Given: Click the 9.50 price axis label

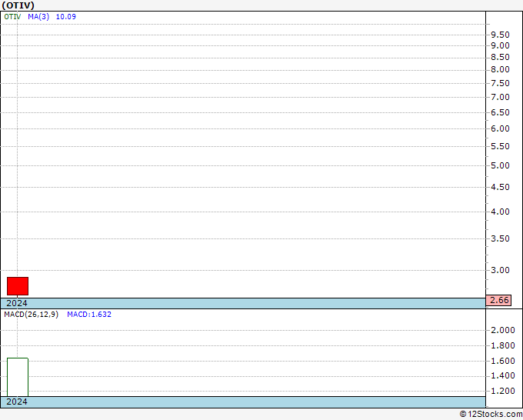Looking at the screenshot, I should 500,35.
